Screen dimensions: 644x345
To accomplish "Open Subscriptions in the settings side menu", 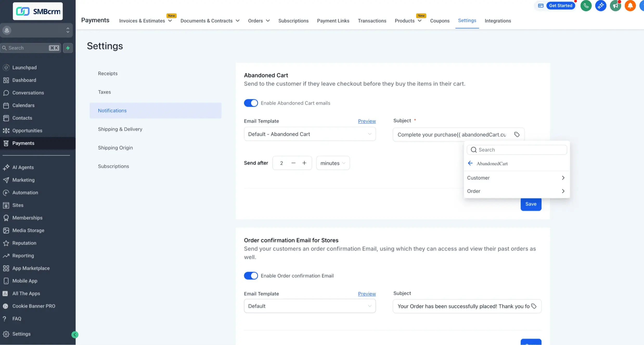I will [x=156, y=166].
